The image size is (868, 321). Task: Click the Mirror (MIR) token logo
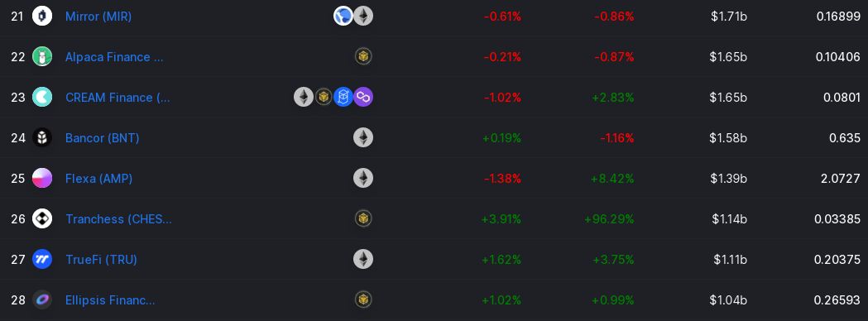[x=42, y=16]
